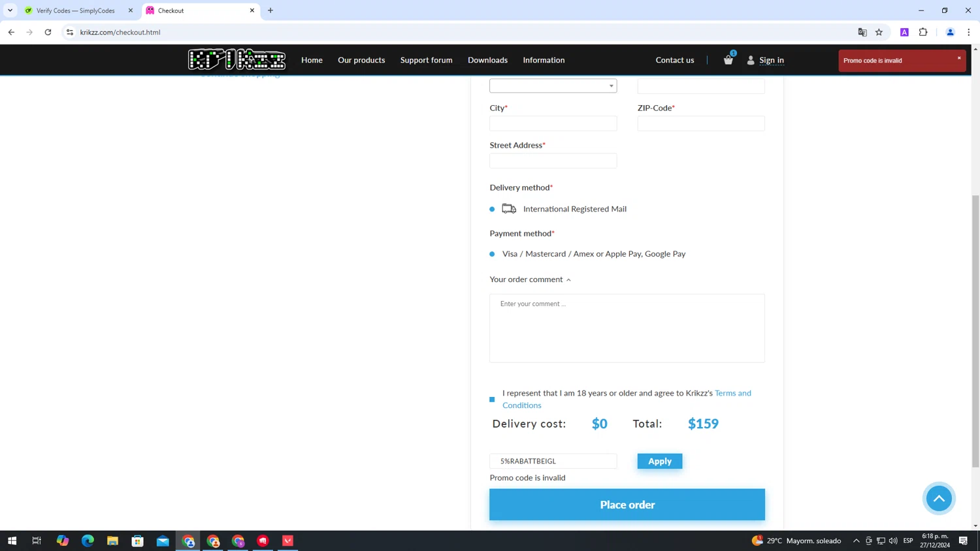Click the user account icon beside Sign in
The image size is (980, 551).
click(x=751, y=60)
